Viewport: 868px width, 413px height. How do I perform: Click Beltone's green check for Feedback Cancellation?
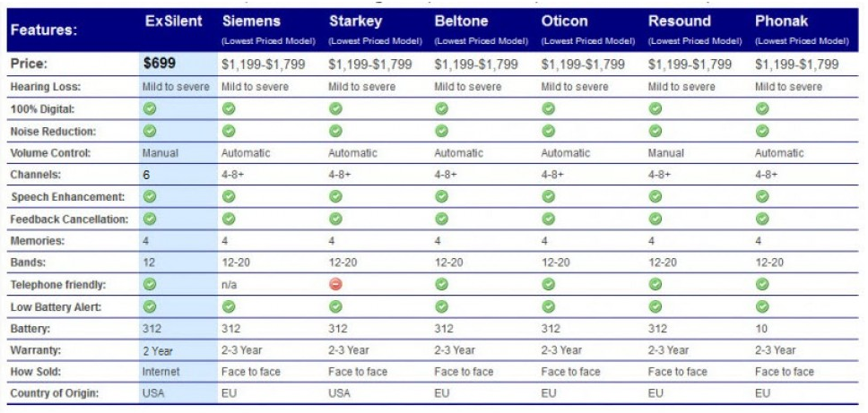coord(441,219)
